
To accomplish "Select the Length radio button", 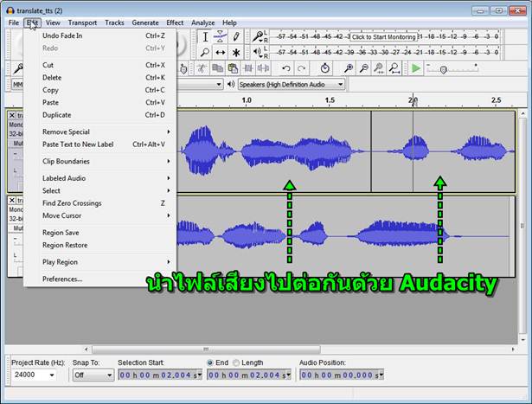I will pos(236,362).
